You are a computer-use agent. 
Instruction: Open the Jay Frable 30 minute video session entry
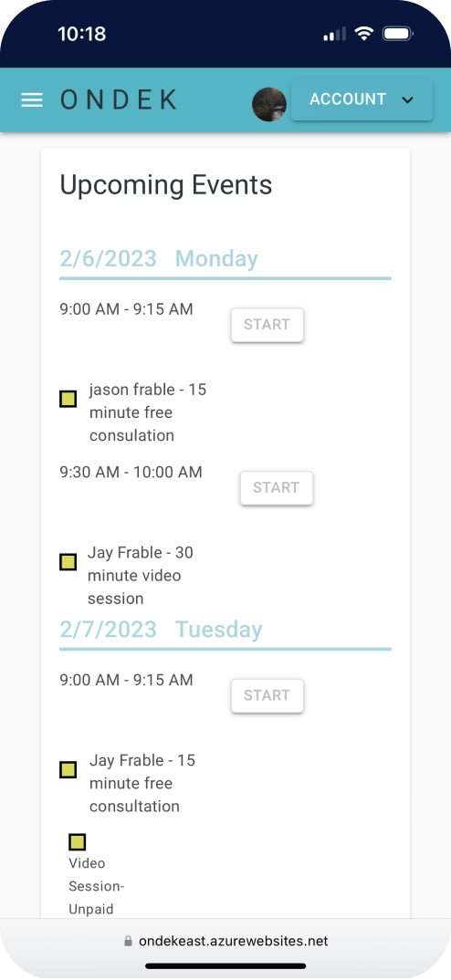tap(140, 576)
